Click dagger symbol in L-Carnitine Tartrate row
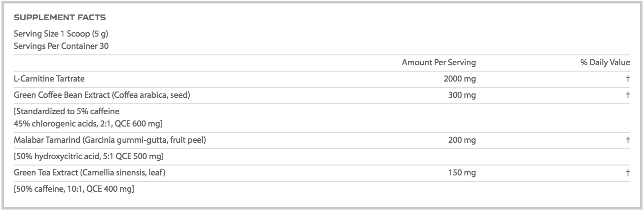Viewport: 644px width, 211px height. [x=628, y=79]
